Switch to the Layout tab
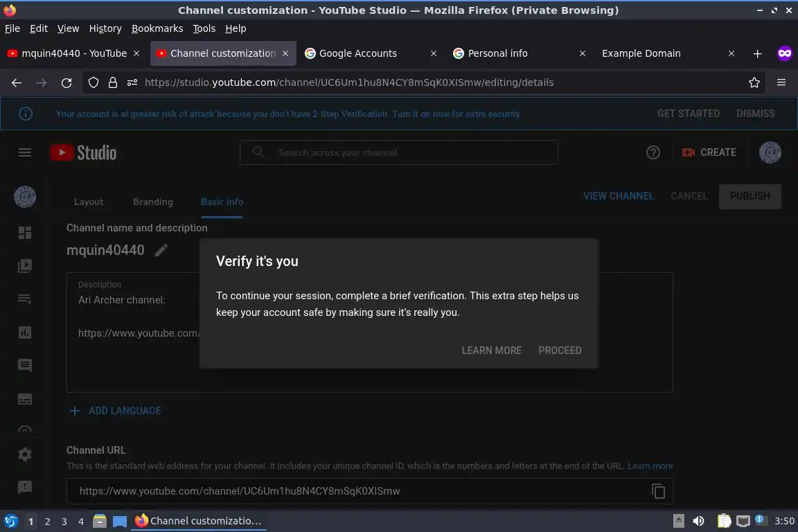Image resolution: width=798 pixels, height=532 pixels. coord(89,202)
